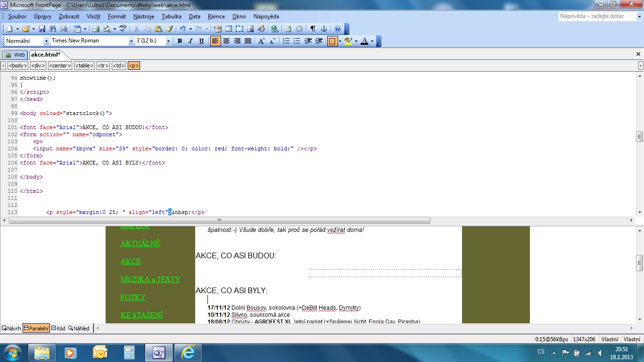Select the <table> tag in the tag selector
The width and height of the screenshot is (644, 362).
pyautogui.click(x=84, y=66)
